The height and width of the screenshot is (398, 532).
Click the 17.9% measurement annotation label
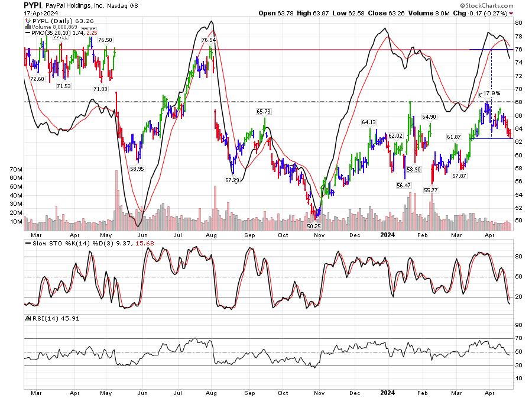coord(491,93)
